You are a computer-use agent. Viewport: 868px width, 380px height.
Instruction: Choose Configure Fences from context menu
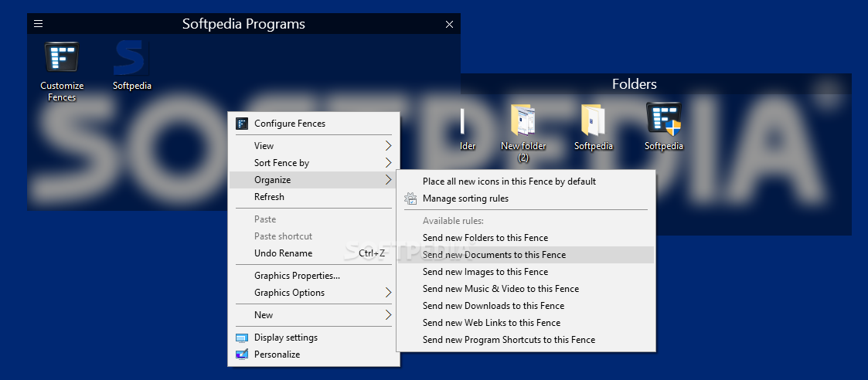(314, 124)
